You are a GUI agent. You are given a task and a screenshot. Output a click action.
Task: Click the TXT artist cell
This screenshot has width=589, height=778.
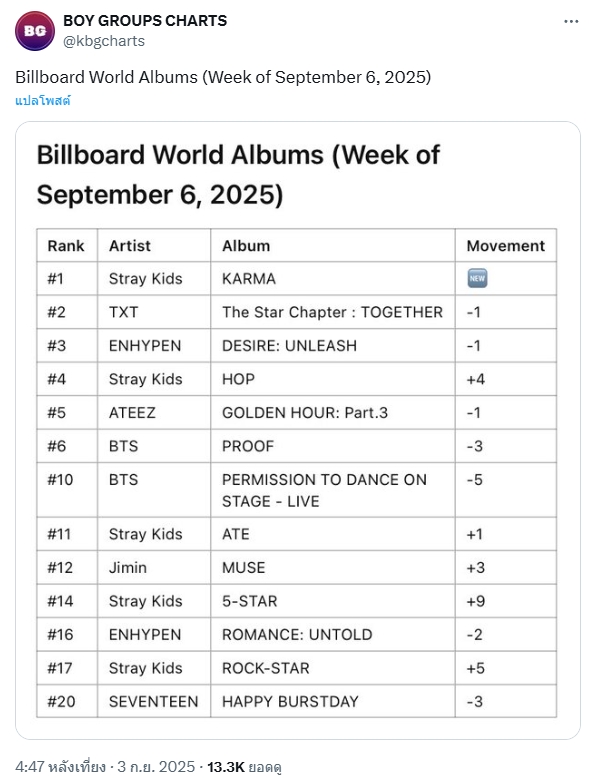point(154,312)
